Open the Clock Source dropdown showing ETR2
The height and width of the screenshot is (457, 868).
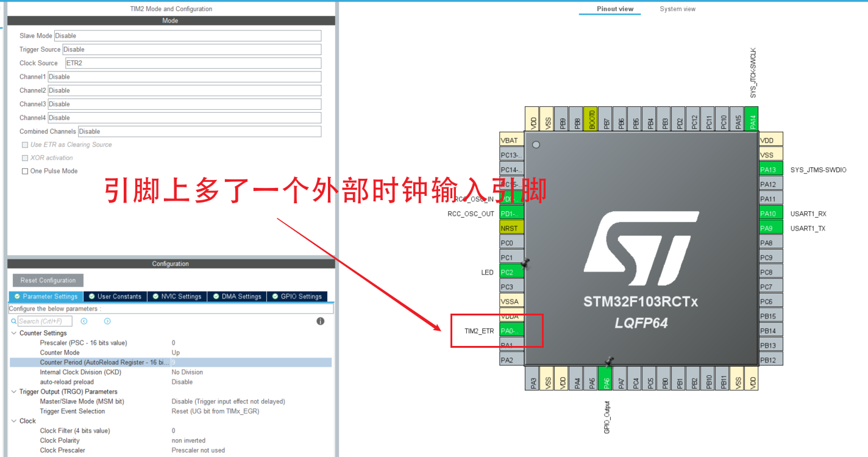193,63
